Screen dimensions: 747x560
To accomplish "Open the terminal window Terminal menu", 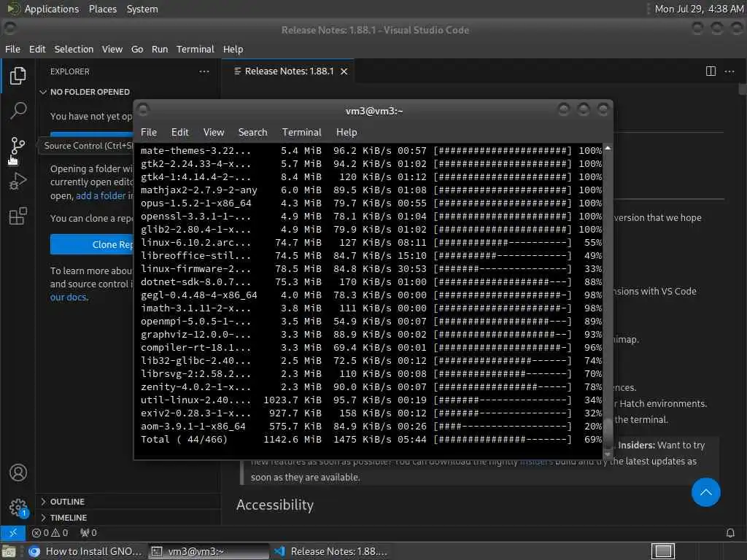I will click(301, 133).
